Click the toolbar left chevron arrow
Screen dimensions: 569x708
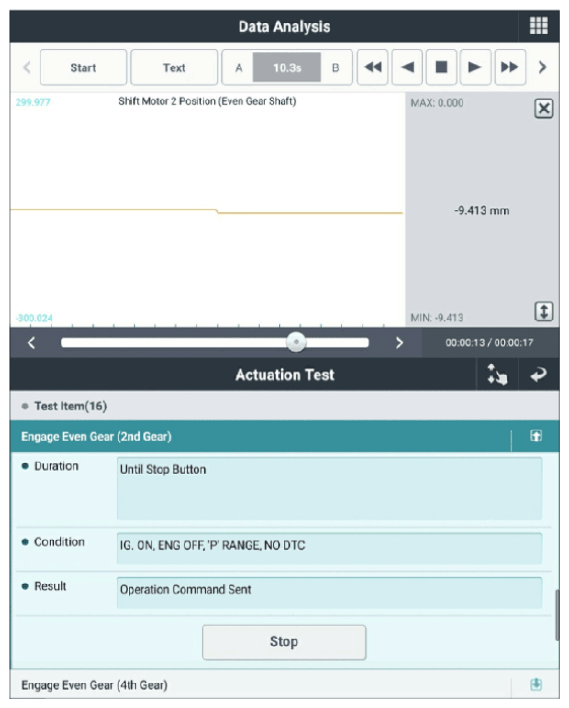pos(27,67)
